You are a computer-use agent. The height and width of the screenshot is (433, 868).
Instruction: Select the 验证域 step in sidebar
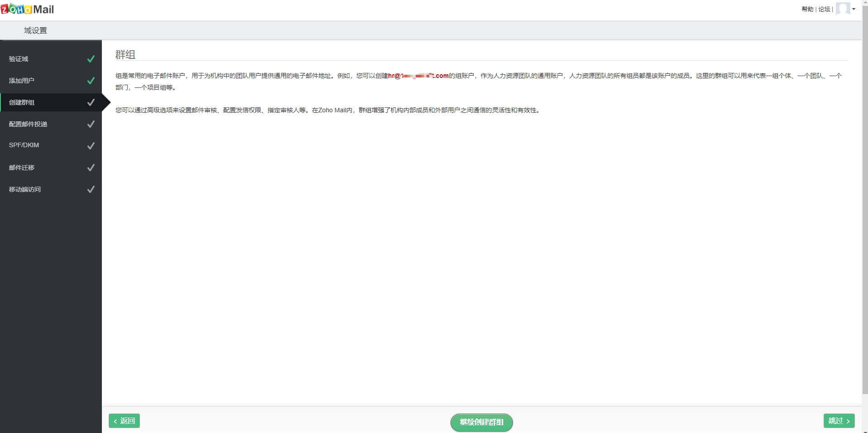(18, 58)
